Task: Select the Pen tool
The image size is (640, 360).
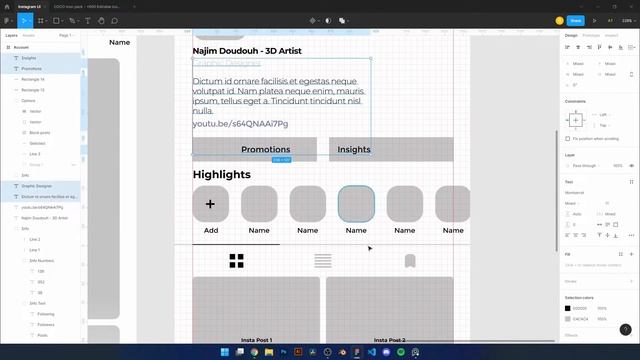Action: pyautogui.click(x=72, y=20)
